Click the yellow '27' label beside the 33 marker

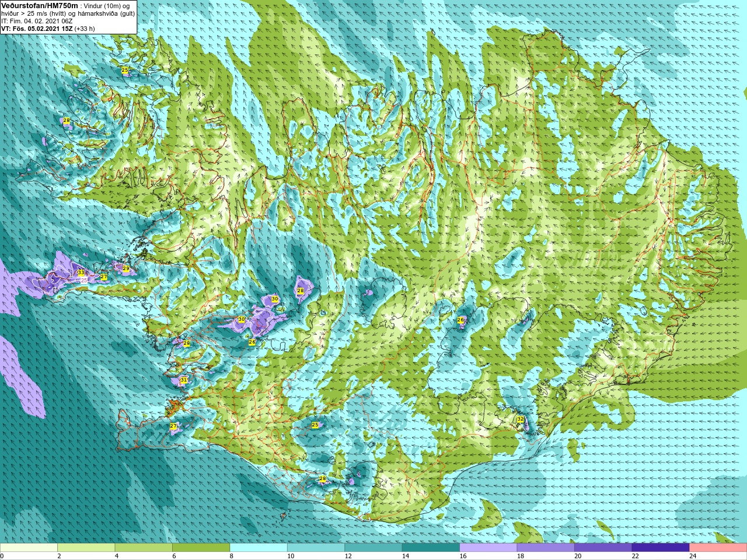[103, 276]
